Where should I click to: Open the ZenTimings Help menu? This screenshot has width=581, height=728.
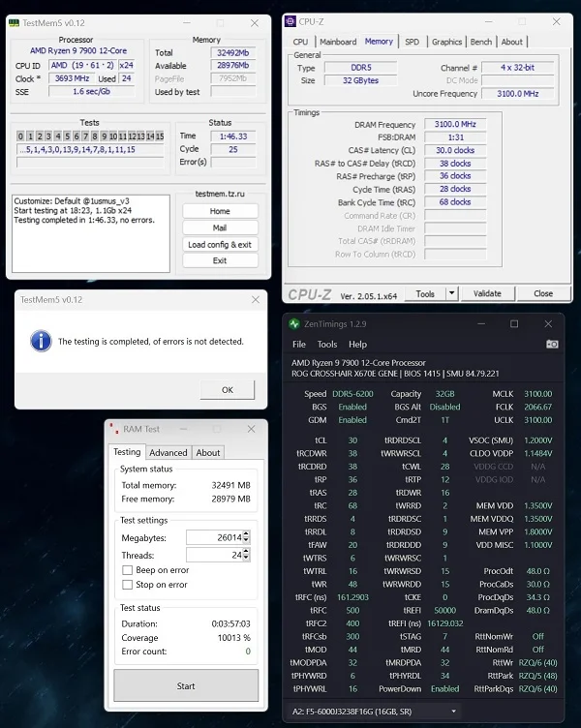coord(357,344)
